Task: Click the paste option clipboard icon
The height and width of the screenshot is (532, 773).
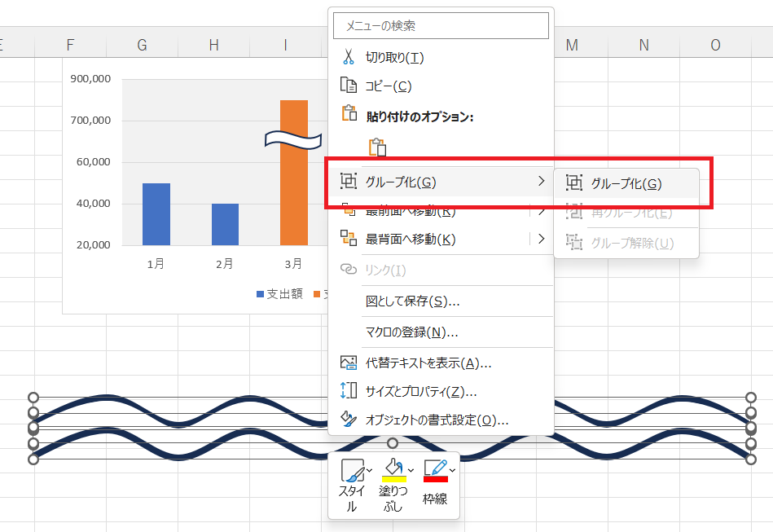Action: [376, 147]
